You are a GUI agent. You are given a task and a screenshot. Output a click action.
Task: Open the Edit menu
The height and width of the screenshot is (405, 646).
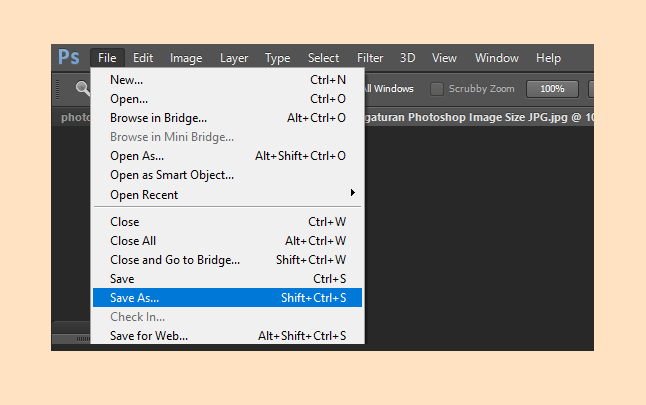[x=143, y=58]
